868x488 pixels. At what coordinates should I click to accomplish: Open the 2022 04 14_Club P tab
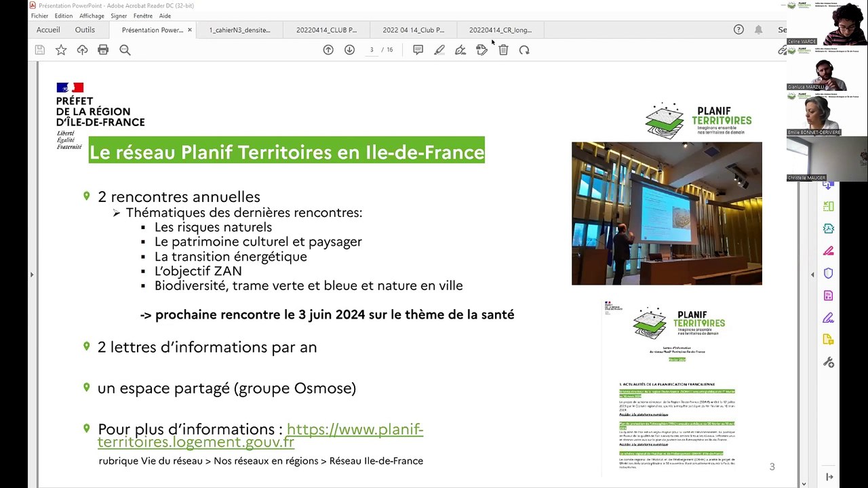tap(414, 30)
